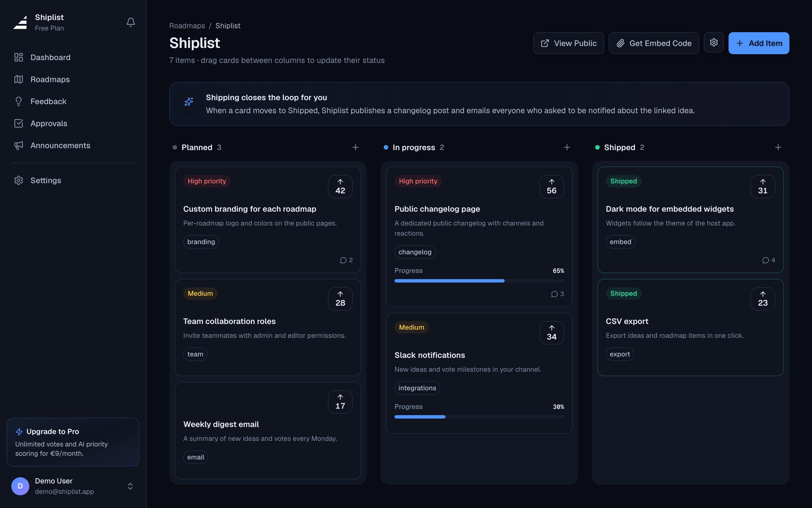
Task: Click sparkle icon in Shipping info banner
Action: 189,102
